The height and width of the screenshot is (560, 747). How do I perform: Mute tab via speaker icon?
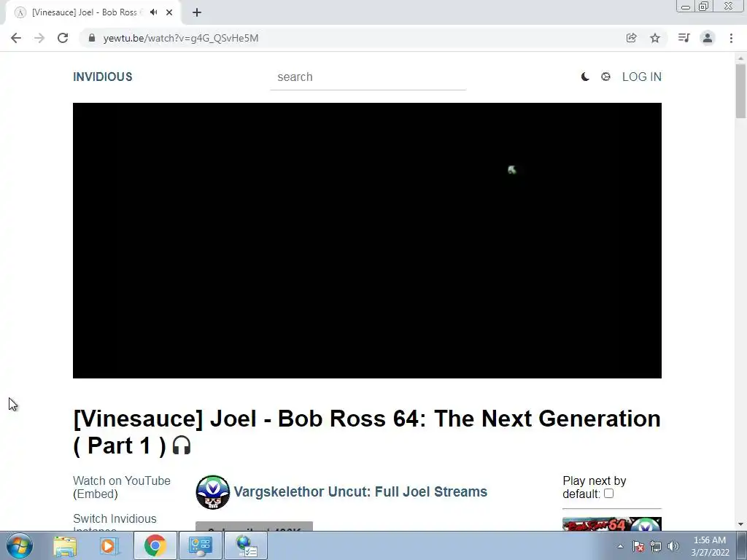point(153,12)
